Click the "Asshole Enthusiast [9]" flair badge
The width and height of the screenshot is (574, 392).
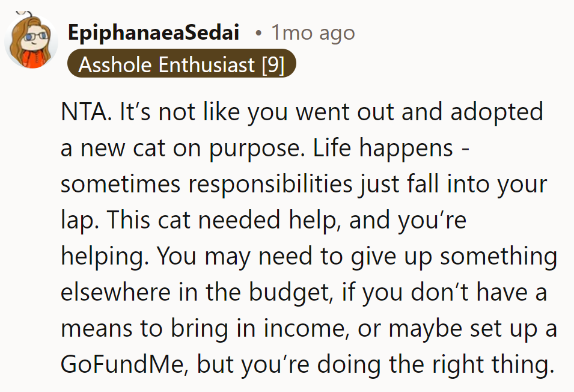[x=182, y=65]
